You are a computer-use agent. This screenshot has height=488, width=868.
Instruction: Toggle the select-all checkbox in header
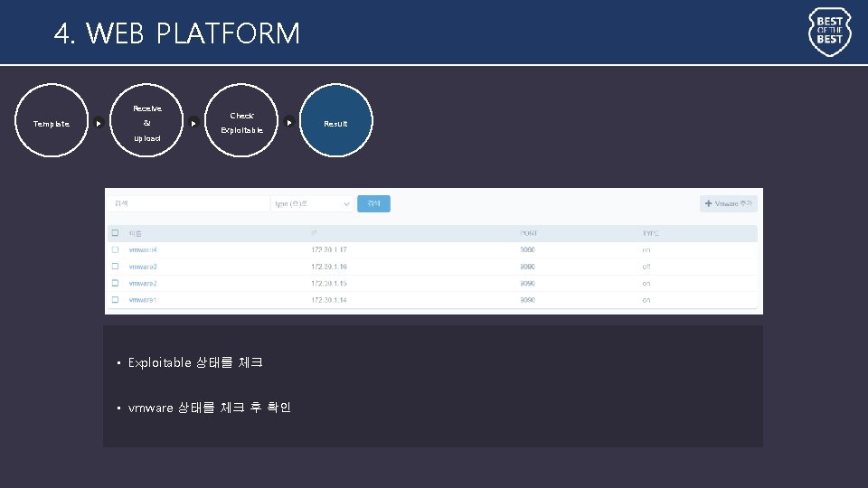coord(115,233)
